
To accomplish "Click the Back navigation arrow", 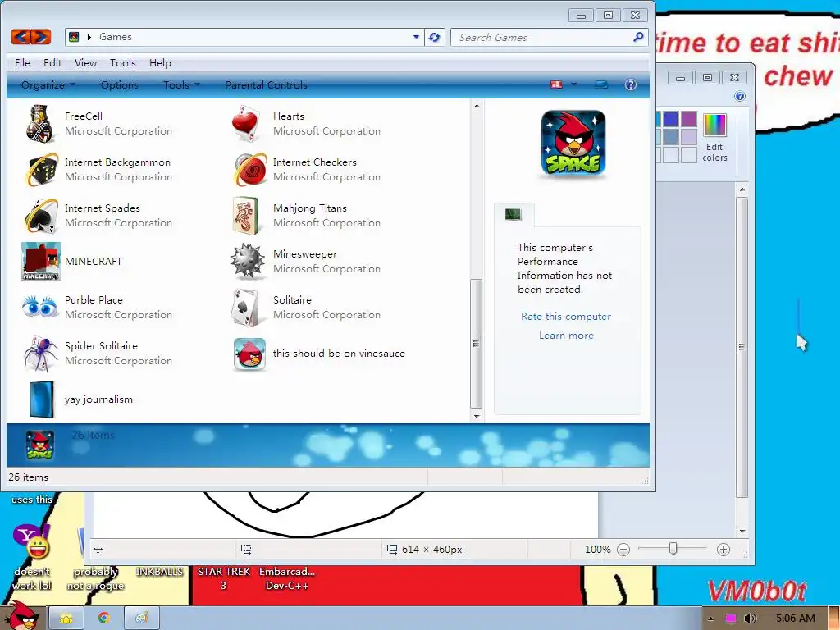I will [21, 36].
